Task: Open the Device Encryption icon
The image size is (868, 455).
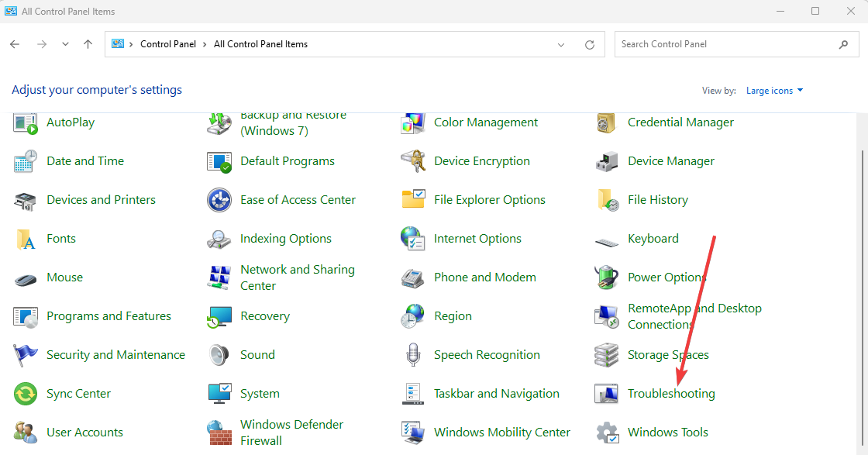Action: 413,161
